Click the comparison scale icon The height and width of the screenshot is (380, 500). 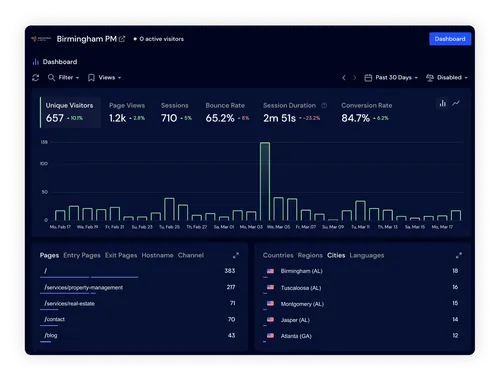coord(430,78)
